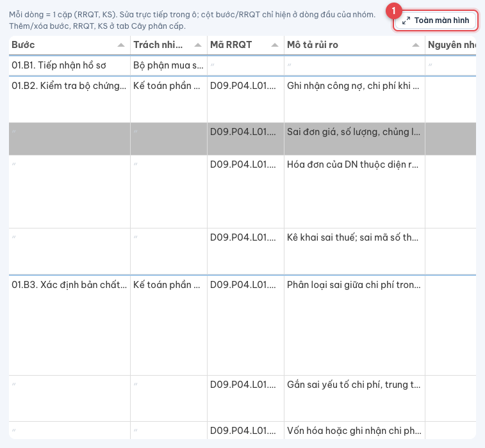Select Mã RRQT code beside Kê khai sai thuế
This screenshot has height=448, width=485.
click(245, 251)
